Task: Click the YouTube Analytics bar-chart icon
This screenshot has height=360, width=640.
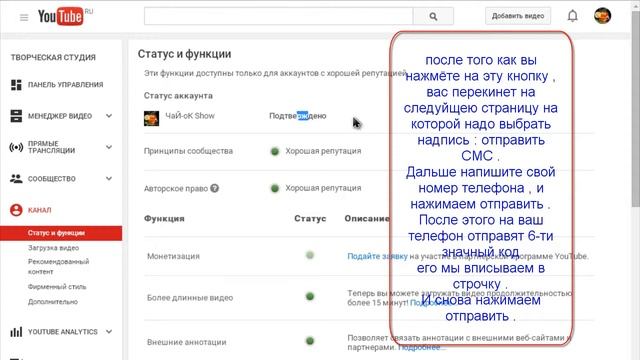Action: pyautogui.click(x=16, y=331)
